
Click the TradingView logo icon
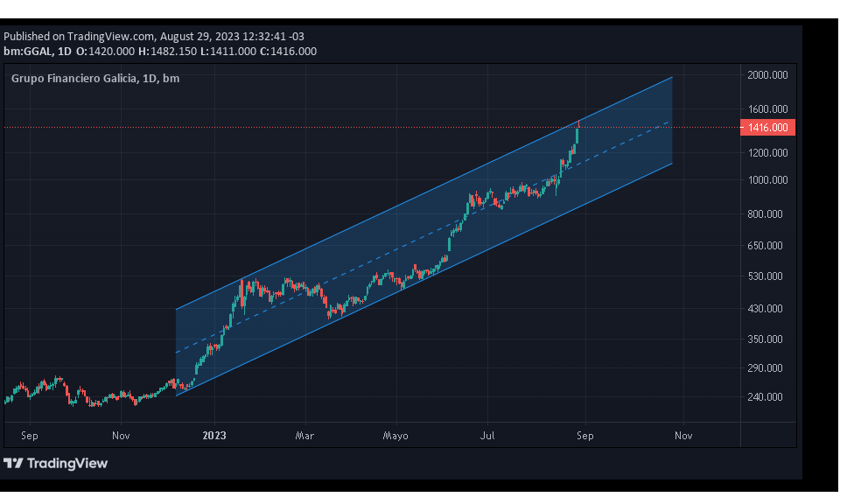coord(13,463)
